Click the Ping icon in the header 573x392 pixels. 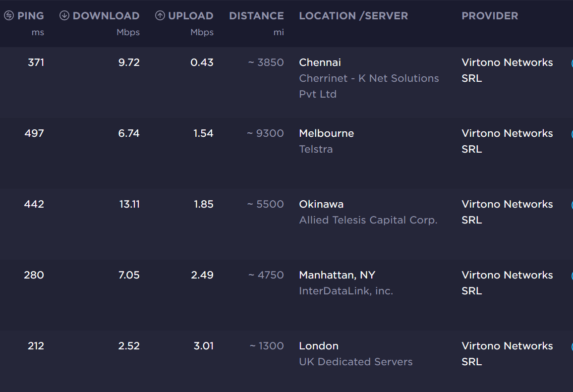[9, 15]
